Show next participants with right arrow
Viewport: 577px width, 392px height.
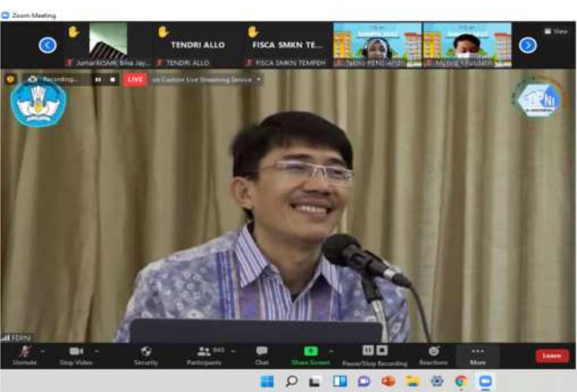(527, 45)
